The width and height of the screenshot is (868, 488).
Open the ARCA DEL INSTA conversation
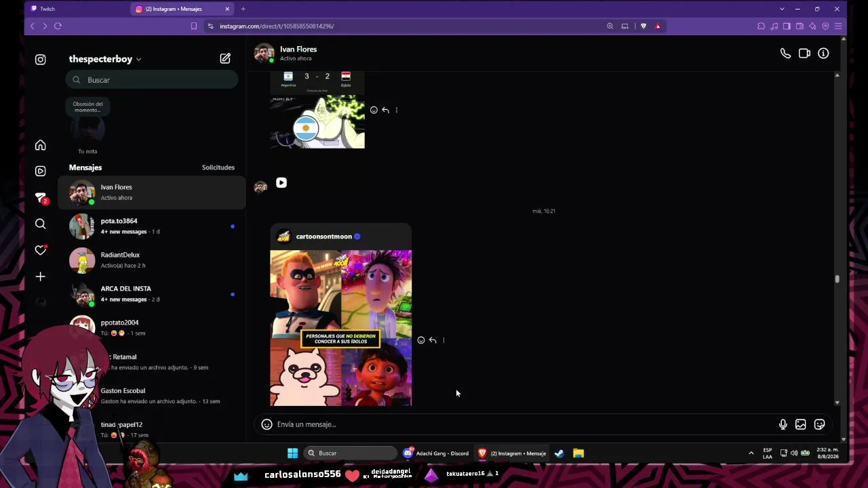(151, 294)
